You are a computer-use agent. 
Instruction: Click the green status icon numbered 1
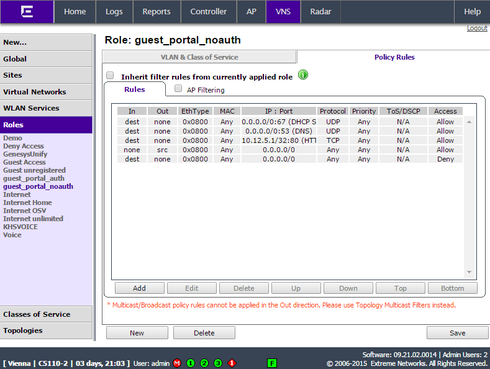(191, 363)
